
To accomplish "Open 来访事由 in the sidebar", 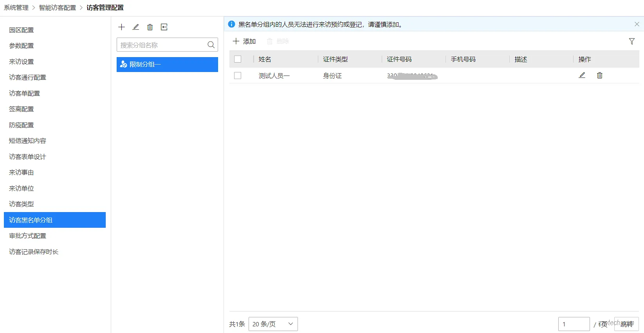I will pos(22,173).
